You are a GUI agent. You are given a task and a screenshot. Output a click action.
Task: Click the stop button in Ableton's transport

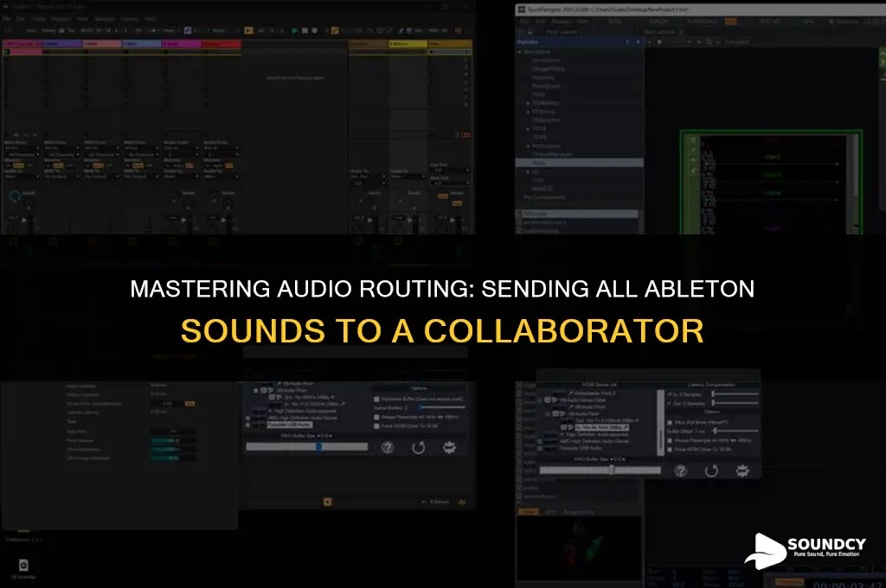click(305, 30)
